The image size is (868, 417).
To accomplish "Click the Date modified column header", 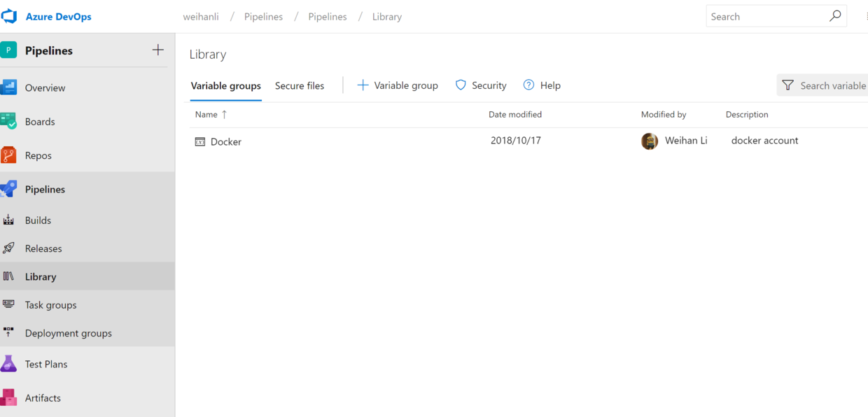I will [515, 115].
